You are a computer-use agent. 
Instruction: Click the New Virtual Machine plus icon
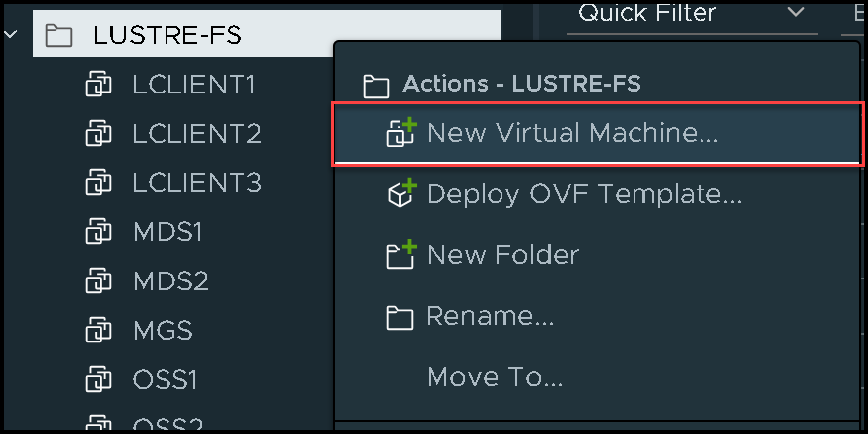(402, 134)
